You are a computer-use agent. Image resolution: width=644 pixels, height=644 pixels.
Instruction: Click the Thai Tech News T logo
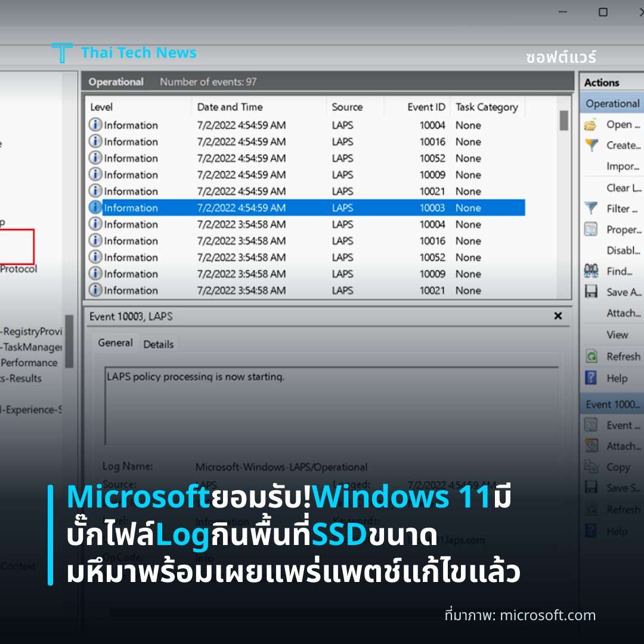(62, 52)
